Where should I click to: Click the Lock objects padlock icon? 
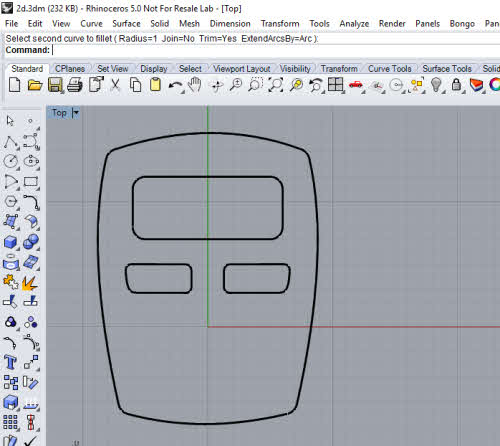click(x=456, y=85)
